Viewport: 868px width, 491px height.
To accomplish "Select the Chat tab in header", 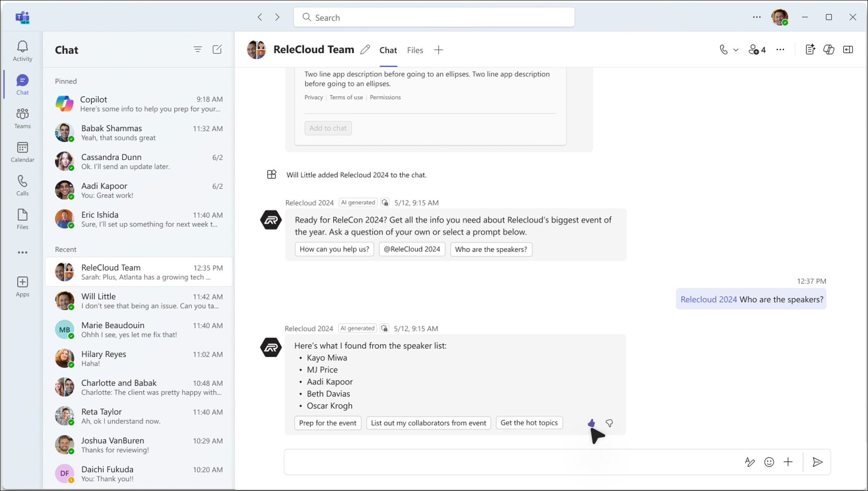I will [x=388, y=50].
